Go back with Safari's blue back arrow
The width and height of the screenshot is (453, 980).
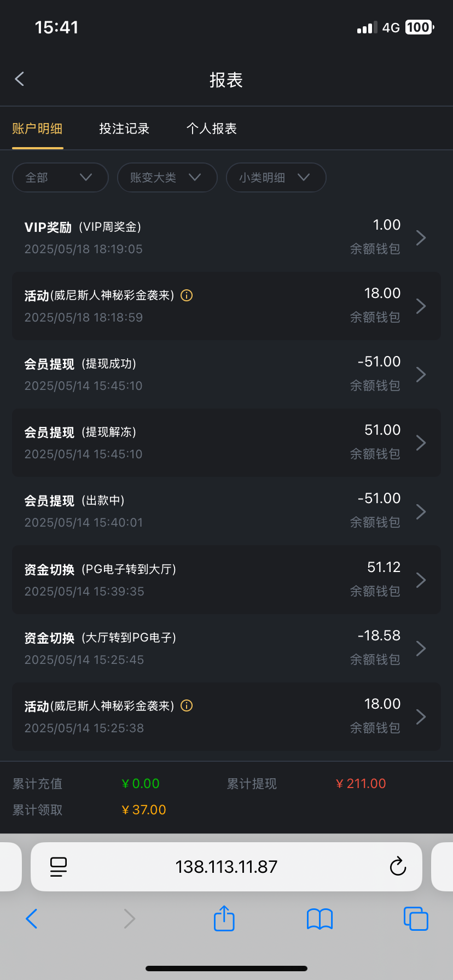32,919
